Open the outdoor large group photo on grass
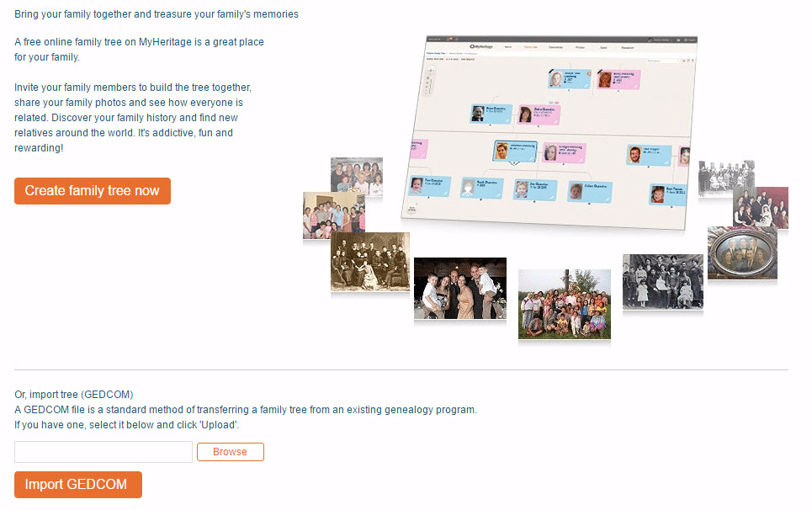 pos(564,304)
